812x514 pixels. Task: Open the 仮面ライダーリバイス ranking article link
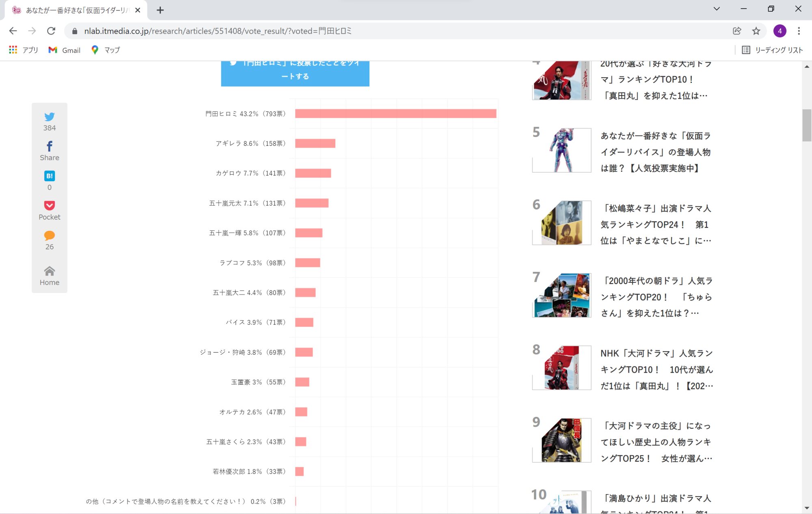(655, 152)
